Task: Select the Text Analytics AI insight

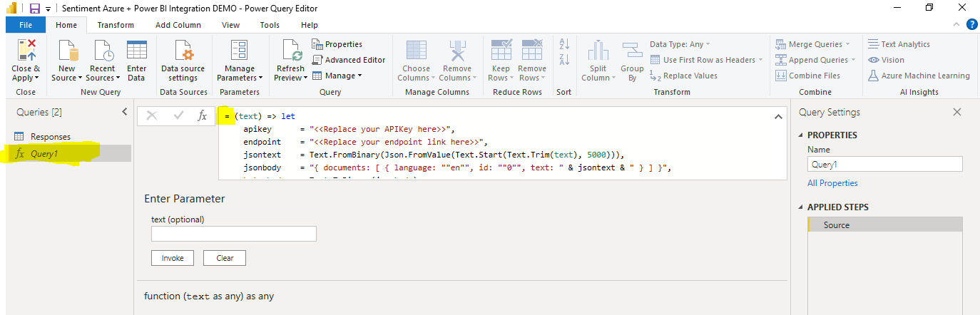Action: pyautogui.click(x=899, y=44)
